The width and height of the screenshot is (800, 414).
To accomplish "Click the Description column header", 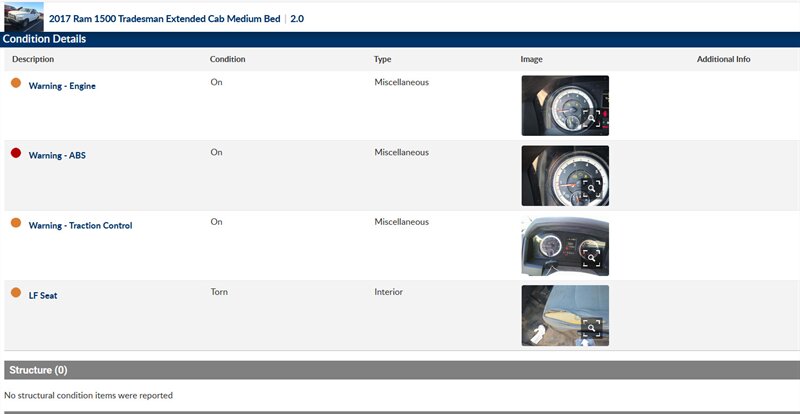I will (x=33, y=59).
